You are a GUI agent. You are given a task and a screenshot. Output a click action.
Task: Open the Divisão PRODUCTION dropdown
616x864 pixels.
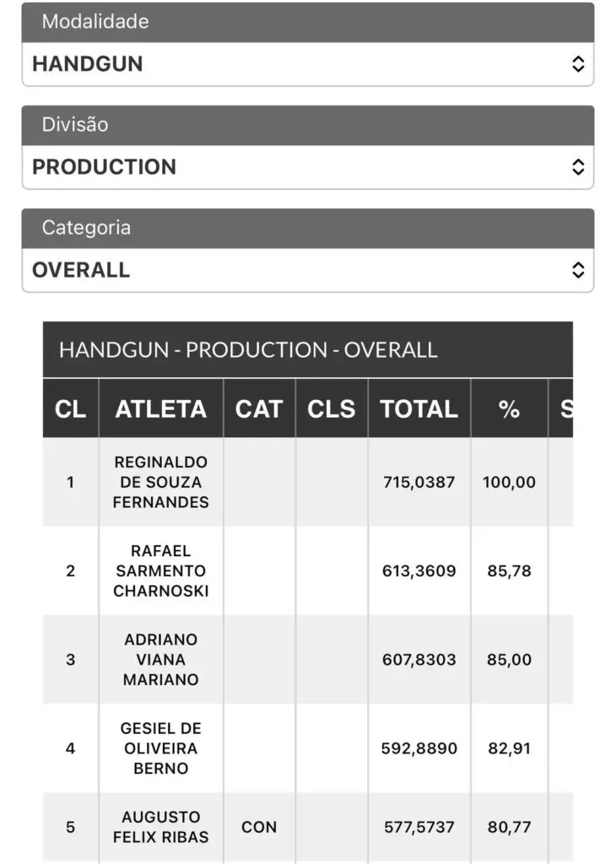307,167
